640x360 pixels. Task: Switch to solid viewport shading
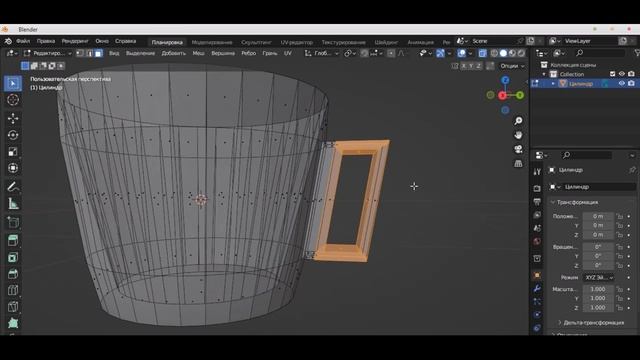point(503,53)
